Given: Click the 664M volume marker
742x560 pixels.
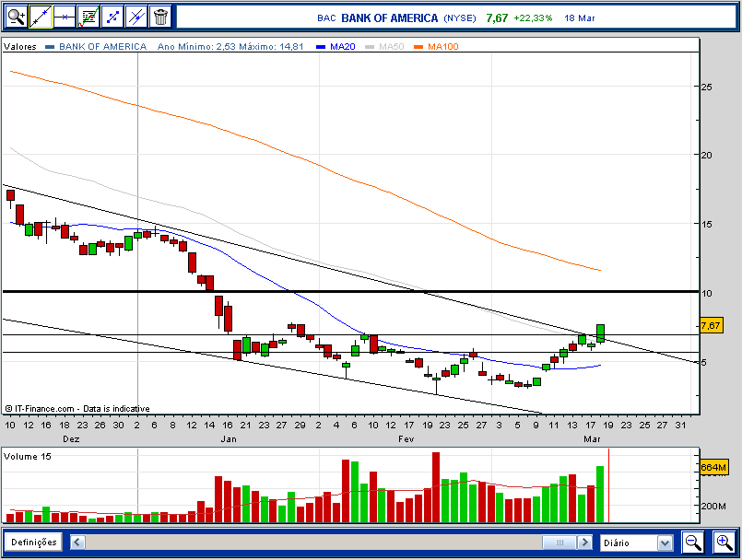Looking at the screenshot, I should [x=713, y=467].
